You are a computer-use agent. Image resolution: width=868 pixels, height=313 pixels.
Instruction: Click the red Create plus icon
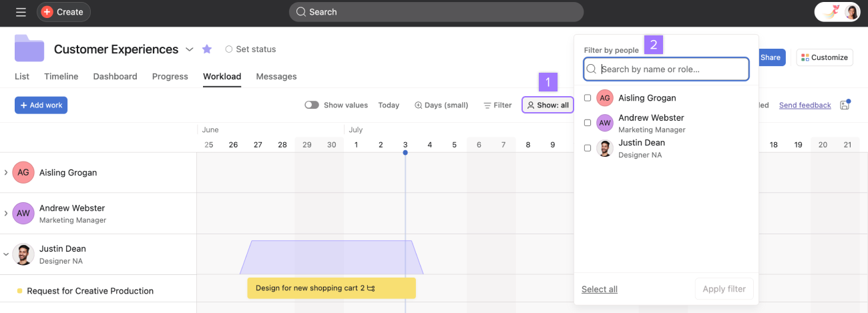click(x=47, y=12)
